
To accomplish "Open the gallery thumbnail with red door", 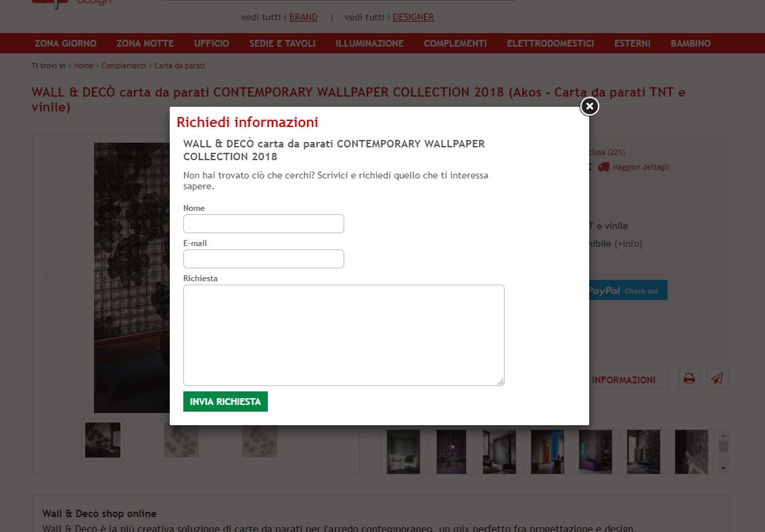I will [547, 452].
